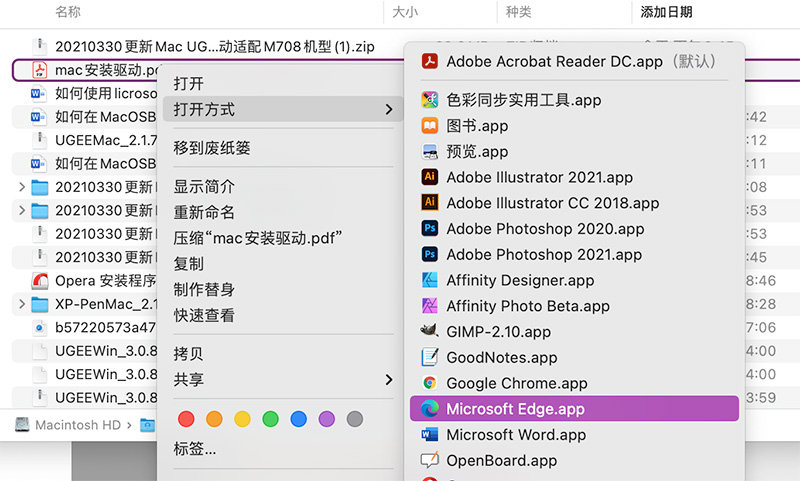800x481 pixels.
Task: Click the Opera 安装程序 icon
Action: 40,281
